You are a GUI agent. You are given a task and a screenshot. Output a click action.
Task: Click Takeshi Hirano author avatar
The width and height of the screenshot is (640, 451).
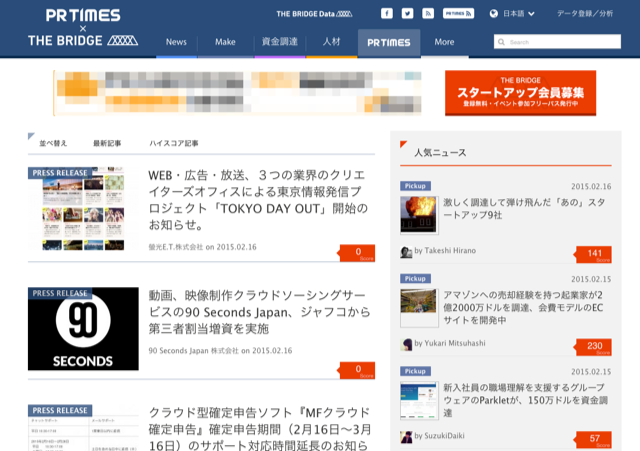406,252
